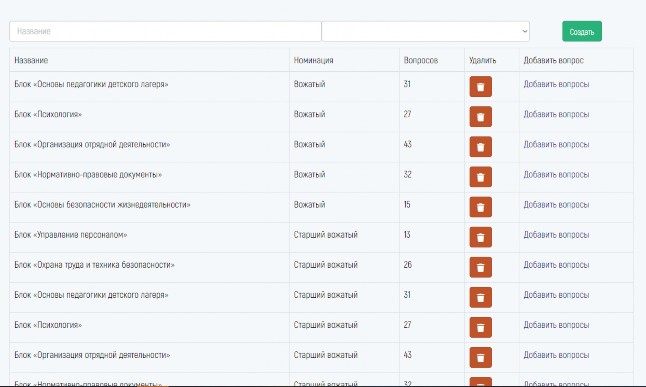Click Старший вожатый in «Управление персоналом» row
The width and height of the screenshot is (646, 387).
pyautogui.click(x=325, y=235)
